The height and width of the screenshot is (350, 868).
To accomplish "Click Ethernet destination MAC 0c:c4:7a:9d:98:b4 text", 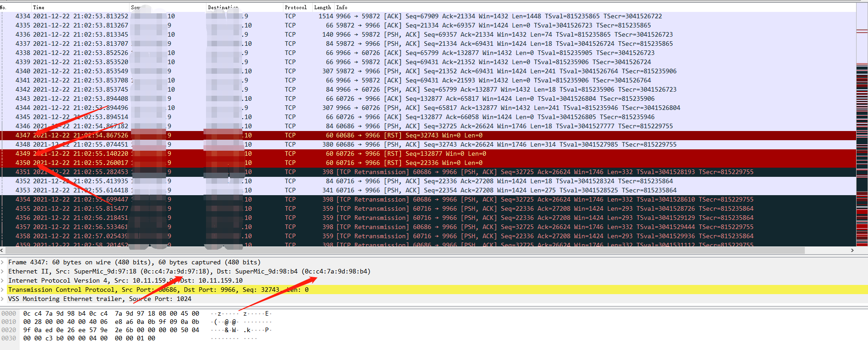I will click(x=336, y=272).
